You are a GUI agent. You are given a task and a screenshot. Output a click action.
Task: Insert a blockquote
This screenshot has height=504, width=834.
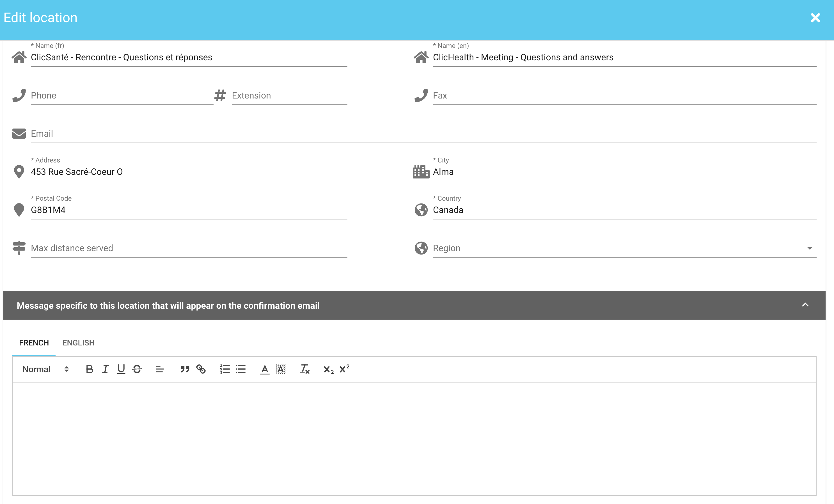click(x=185, y=369)
